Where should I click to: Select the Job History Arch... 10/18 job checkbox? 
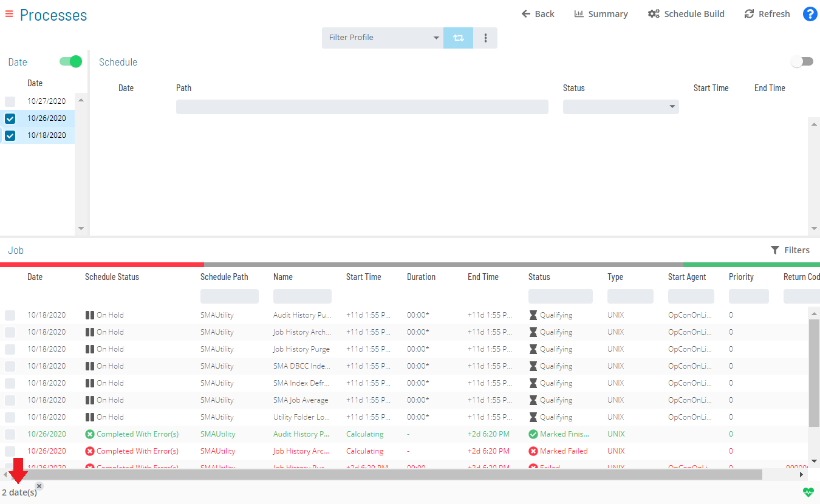10,332
